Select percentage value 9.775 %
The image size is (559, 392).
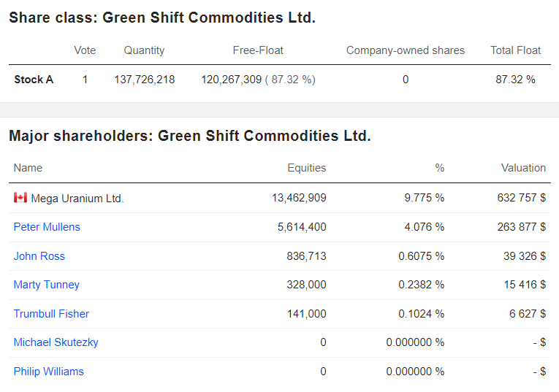click(x=425, y=198)
